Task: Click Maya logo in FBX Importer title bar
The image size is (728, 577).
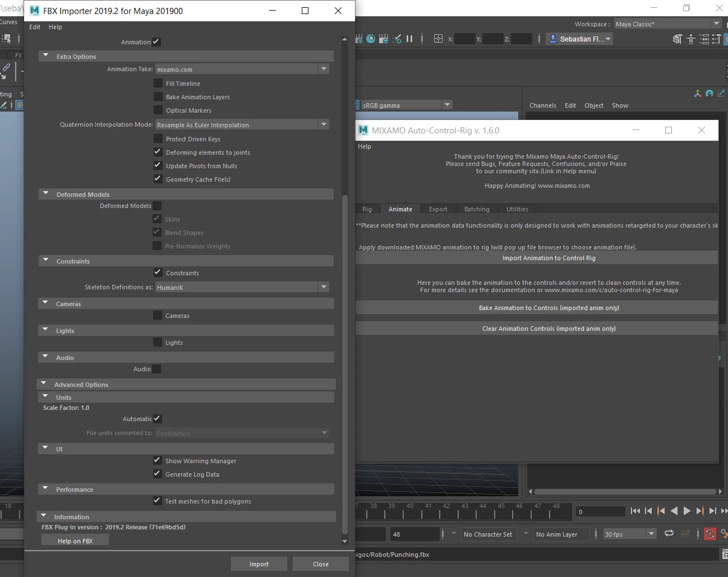Action: (x=34, y=11)
